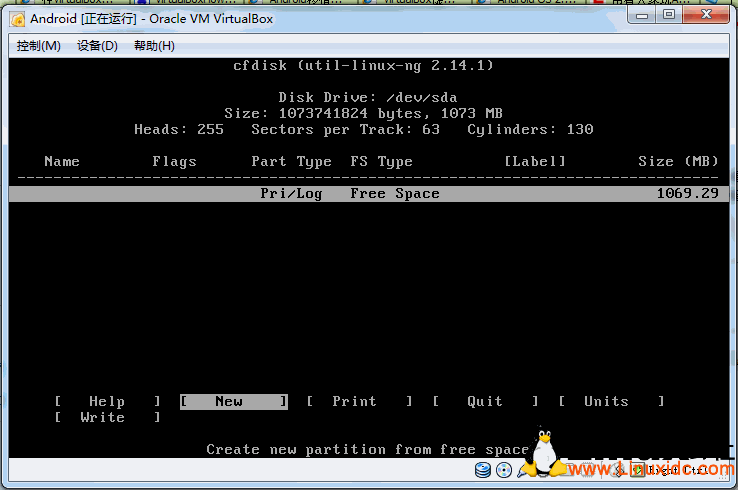Click the Size (MB) column header
This screenshot has height=490, width=738.
pos(678,162)
